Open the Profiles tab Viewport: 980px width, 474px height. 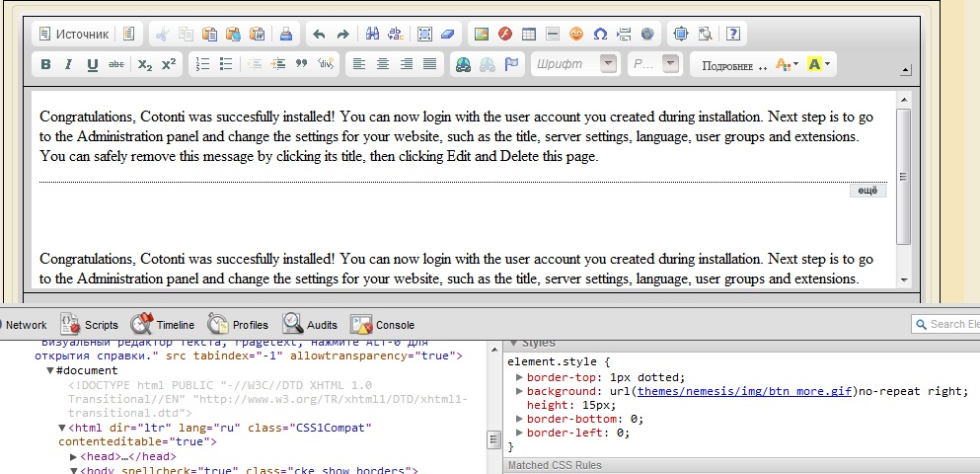pos(238,324)
